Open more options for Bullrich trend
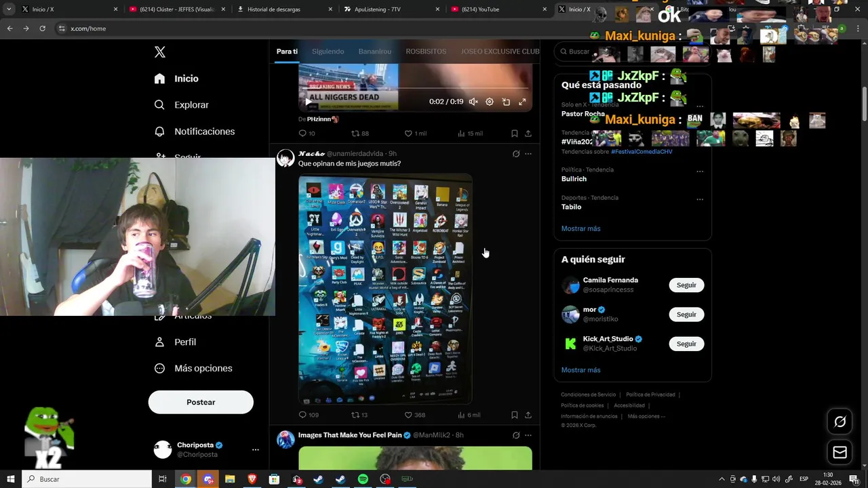 click(x=700, y=171)
